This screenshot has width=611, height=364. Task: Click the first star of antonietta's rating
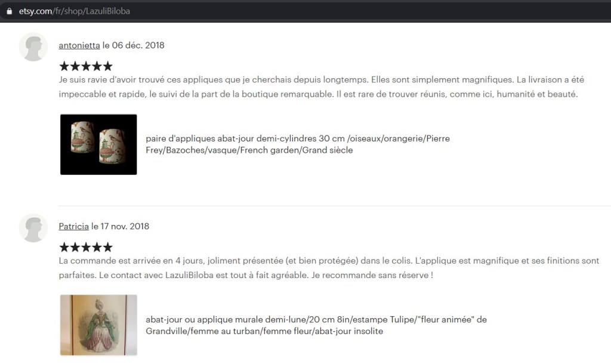[x=64, y=66]
